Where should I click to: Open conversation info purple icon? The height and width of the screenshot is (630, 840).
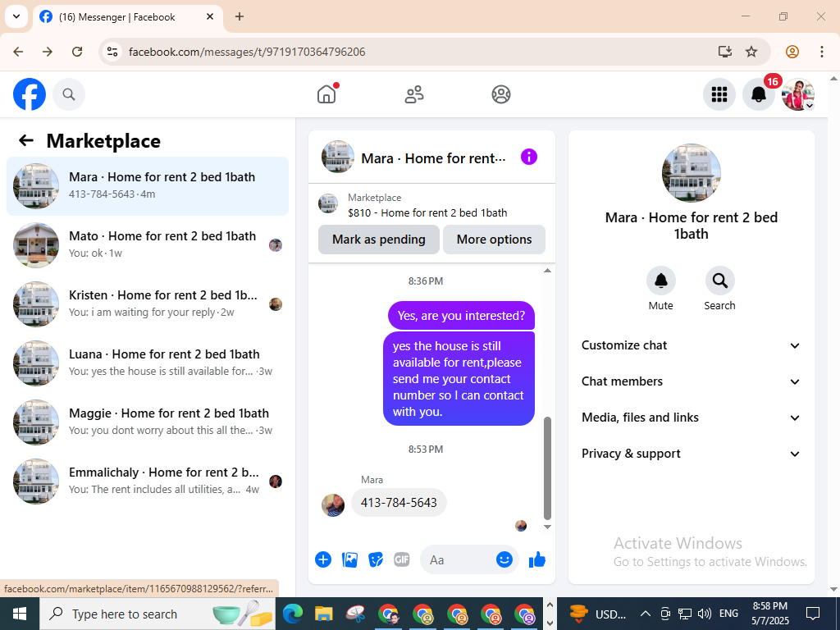click(x=529, y=157)
